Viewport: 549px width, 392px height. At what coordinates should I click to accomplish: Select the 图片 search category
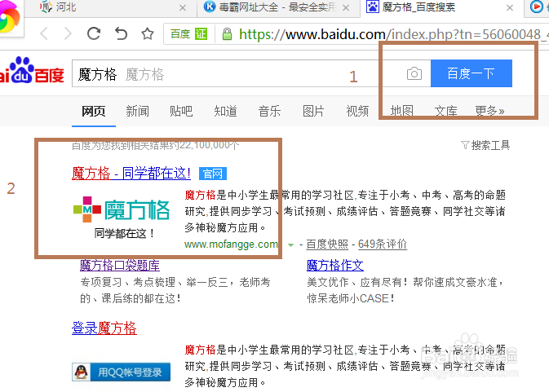click(313, 111)
